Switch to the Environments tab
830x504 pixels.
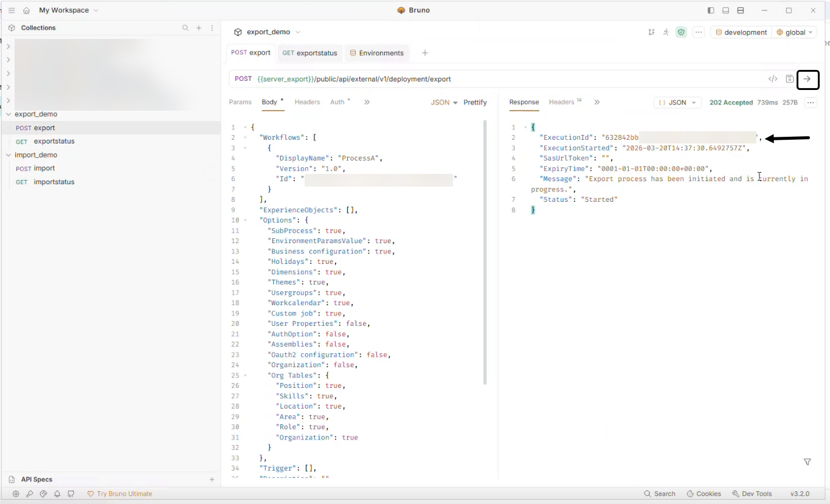pyautogui.click(x=376, y=53)
